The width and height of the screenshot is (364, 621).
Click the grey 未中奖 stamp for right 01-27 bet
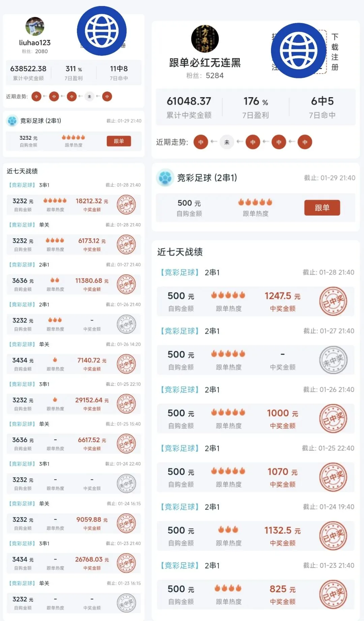click(x=333, y=360)
